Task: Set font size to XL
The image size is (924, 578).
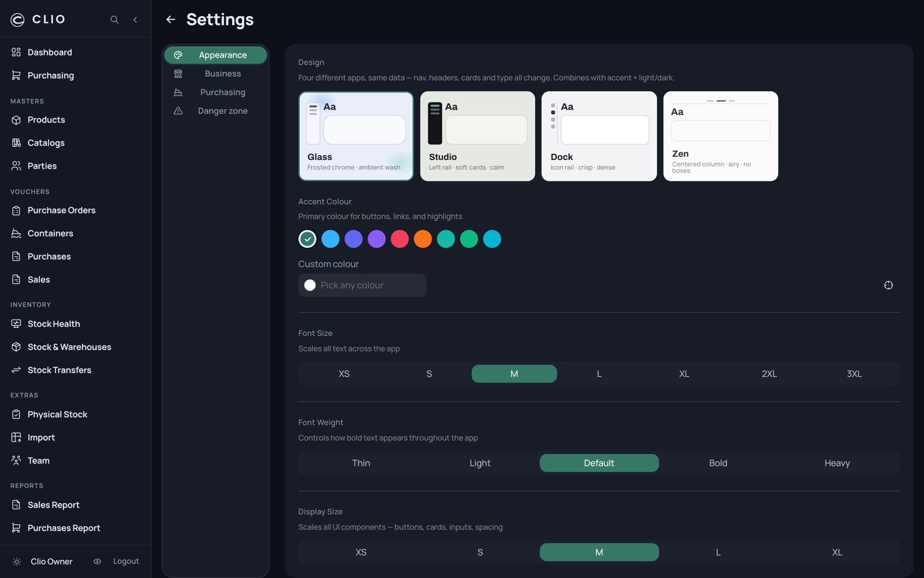Action: pyautogui.click(x=684, y=374)
